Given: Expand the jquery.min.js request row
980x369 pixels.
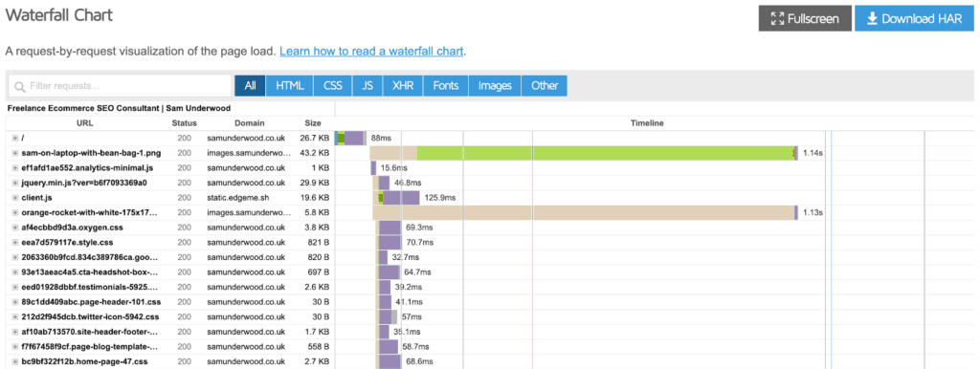Looking at the screenshot, I should [x=15, y=183].
